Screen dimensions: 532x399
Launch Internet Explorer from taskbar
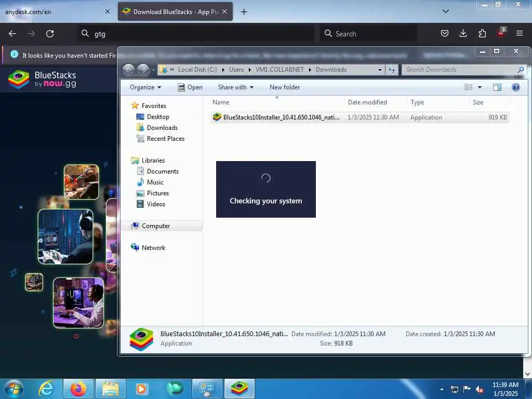(46, 389)
